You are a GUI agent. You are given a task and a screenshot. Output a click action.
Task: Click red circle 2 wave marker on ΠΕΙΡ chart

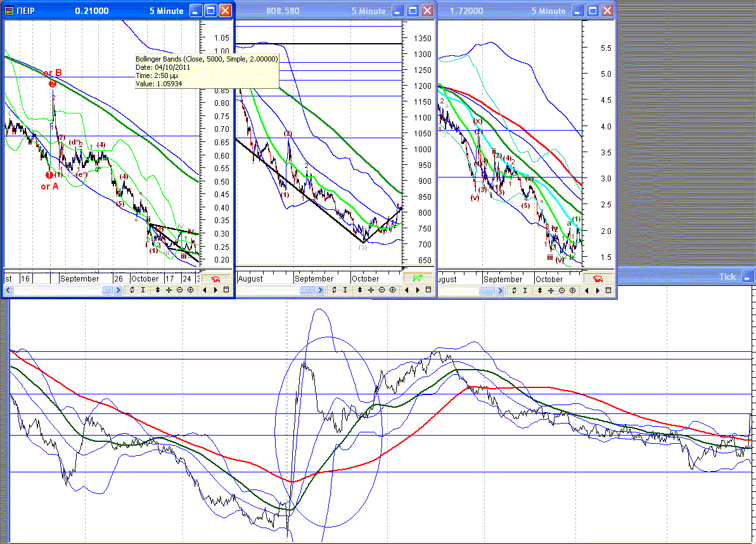(53, 84)
